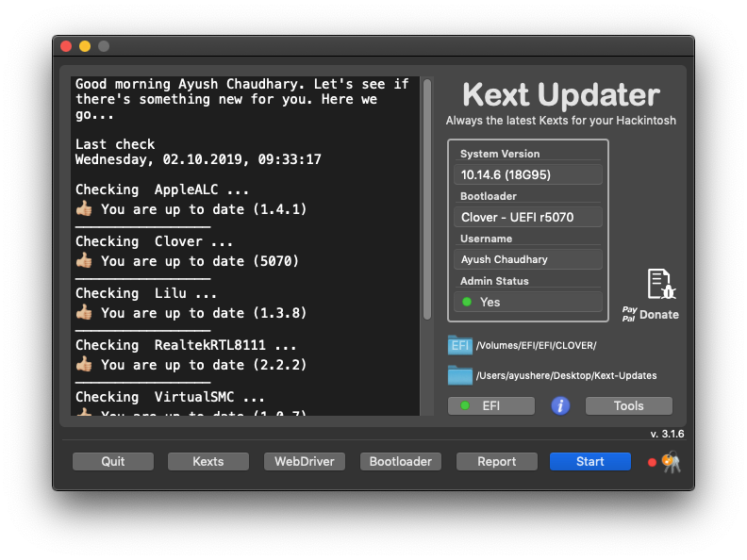This screenshot has width=747, height=560.
Task: Click the Admin Status Yes field
Action: click(528, 302)
